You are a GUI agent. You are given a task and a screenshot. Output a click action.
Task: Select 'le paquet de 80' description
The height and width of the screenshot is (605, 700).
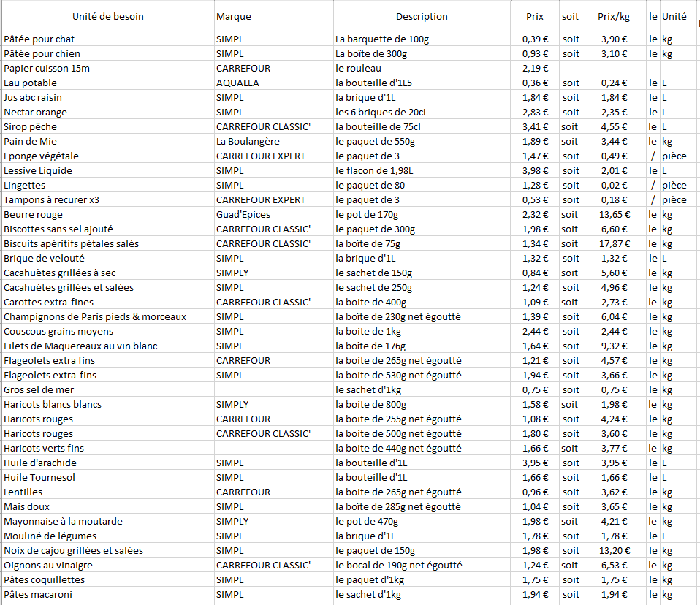point(422,186)
